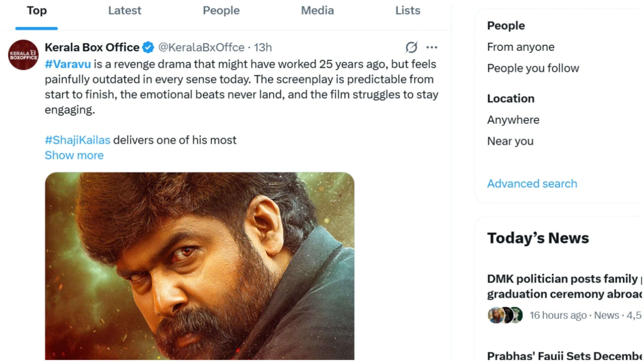Click the verified badge next to Kerala Box Office
644x362 pixels.
pos(148,47)
